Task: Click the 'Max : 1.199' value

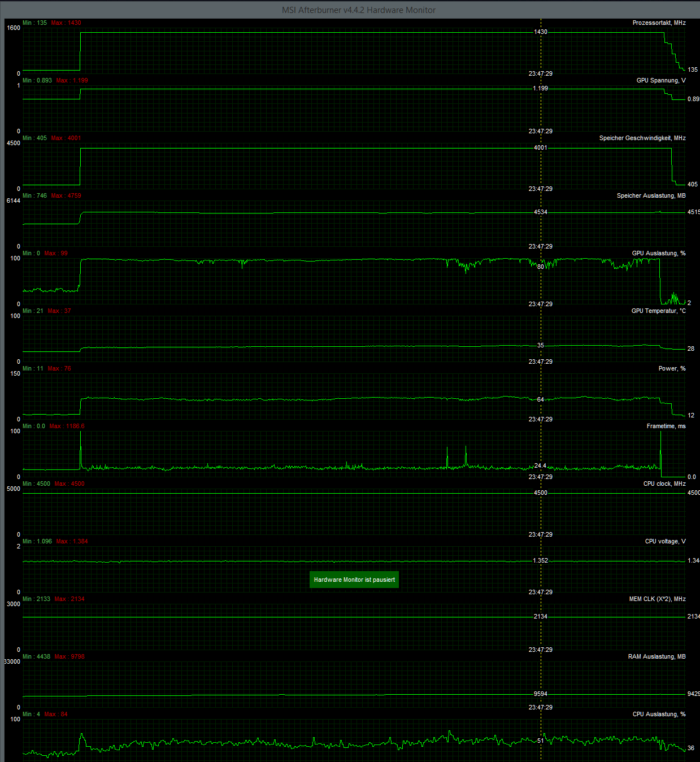Action: (x=72, y=81)
